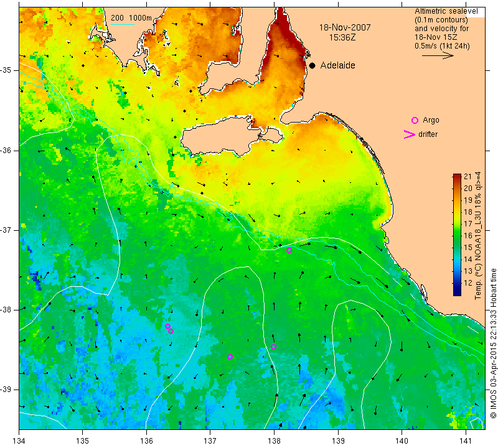Click the 15 tick on the temperature scale
The image size is (498, 448).
[x=468, y=248]
